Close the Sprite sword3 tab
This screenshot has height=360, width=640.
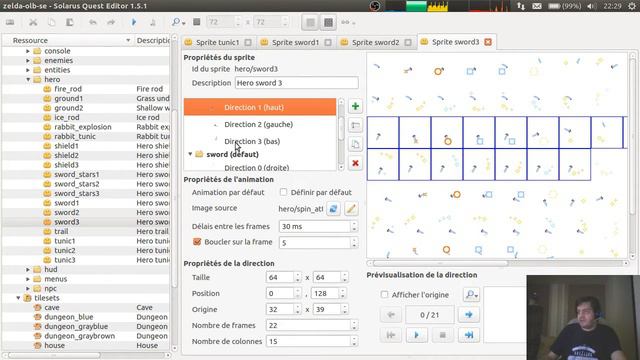click(x=488, y=42)
